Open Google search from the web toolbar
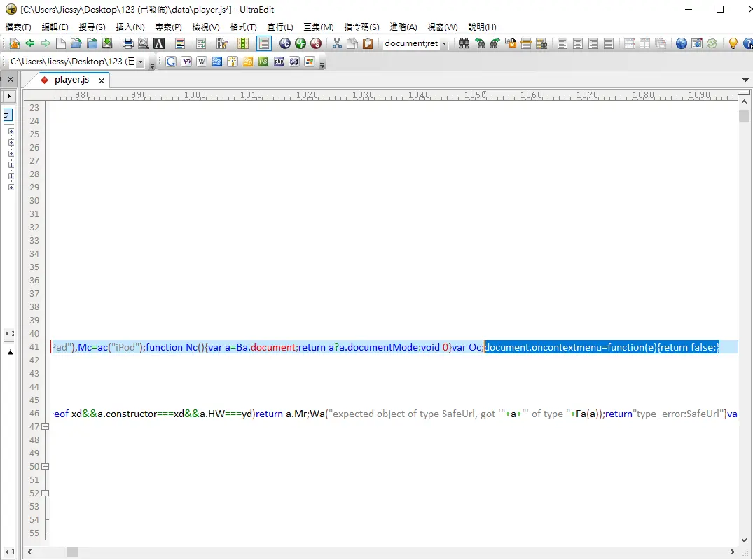 point(171,62)
